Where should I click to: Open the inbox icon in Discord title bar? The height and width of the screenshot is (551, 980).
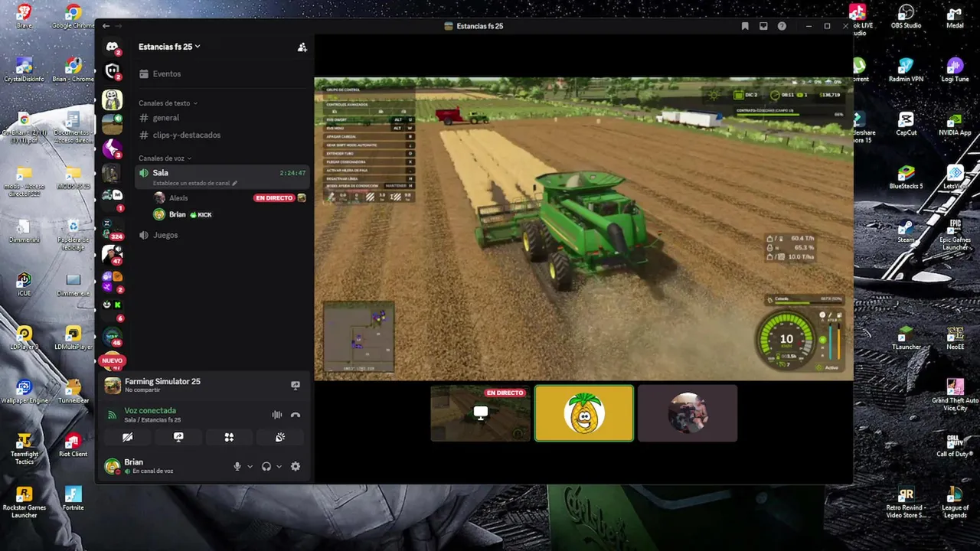click(763, 26)
